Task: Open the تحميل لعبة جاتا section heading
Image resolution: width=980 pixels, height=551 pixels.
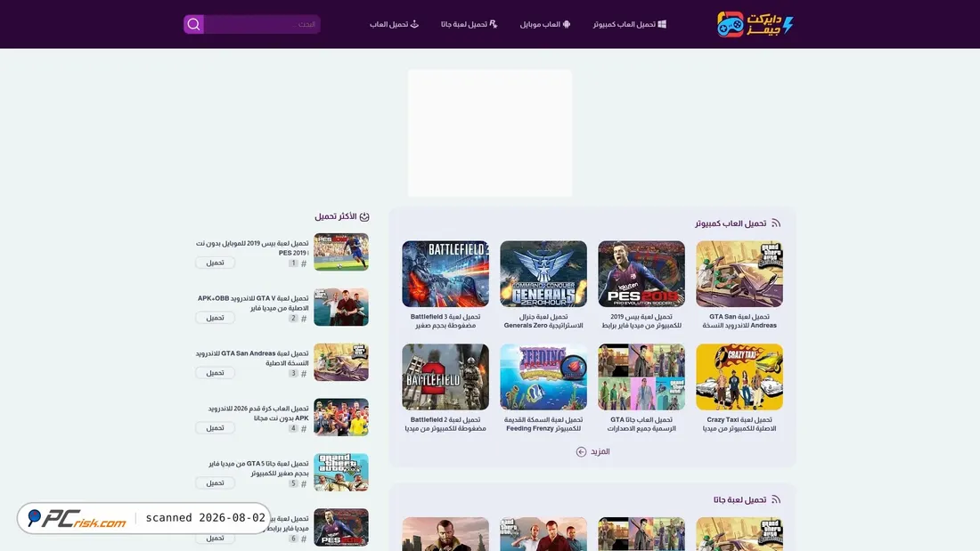Action: pyautogui.click(x=740, y=499)
